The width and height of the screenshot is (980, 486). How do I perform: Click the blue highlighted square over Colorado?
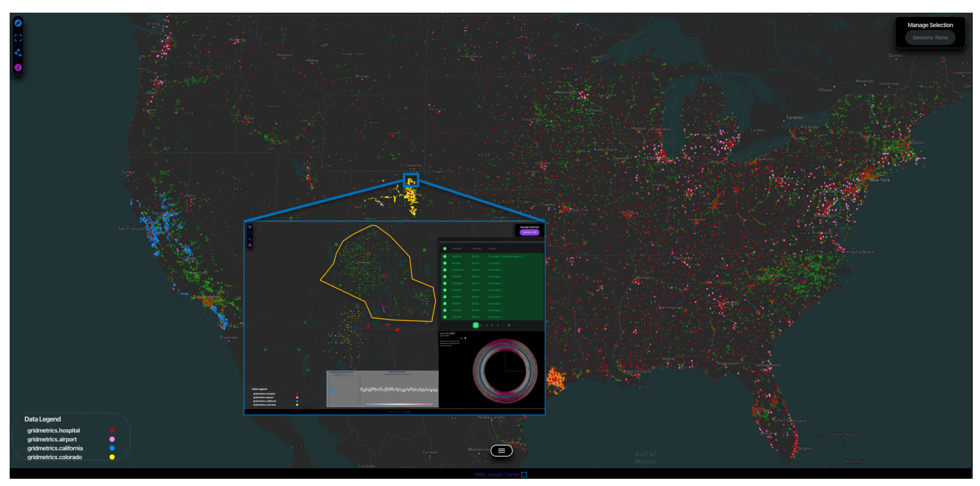pyautogui.click(x=411, y=180)
